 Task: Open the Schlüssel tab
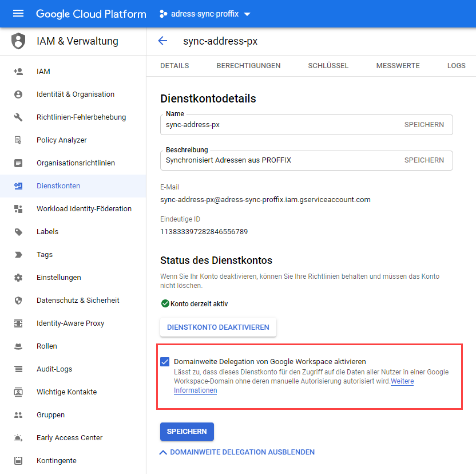328,66
